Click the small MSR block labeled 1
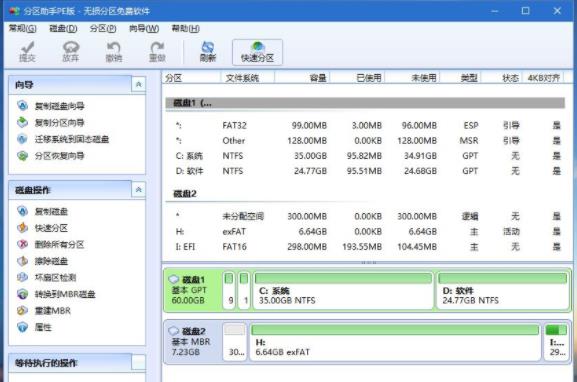Image resolution: width=577 pixels, height=382 pixels. [244, 290]
